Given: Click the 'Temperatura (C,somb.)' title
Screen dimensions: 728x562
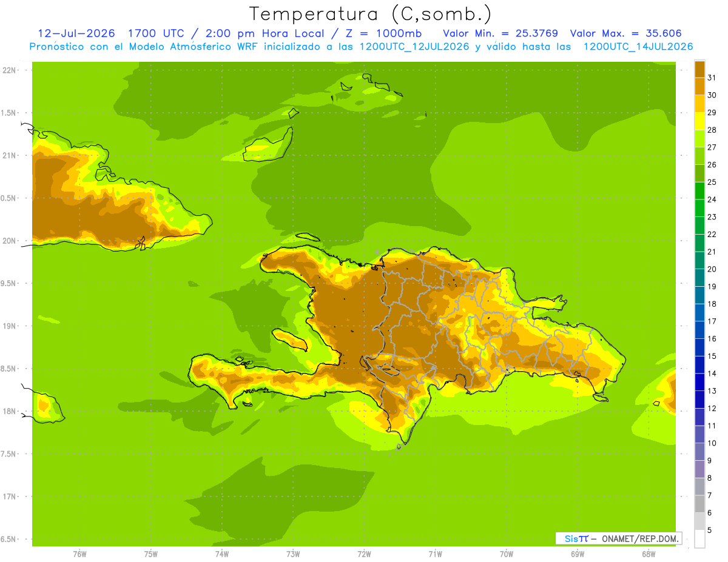Looking at the screenshot, I should point(370,15).
